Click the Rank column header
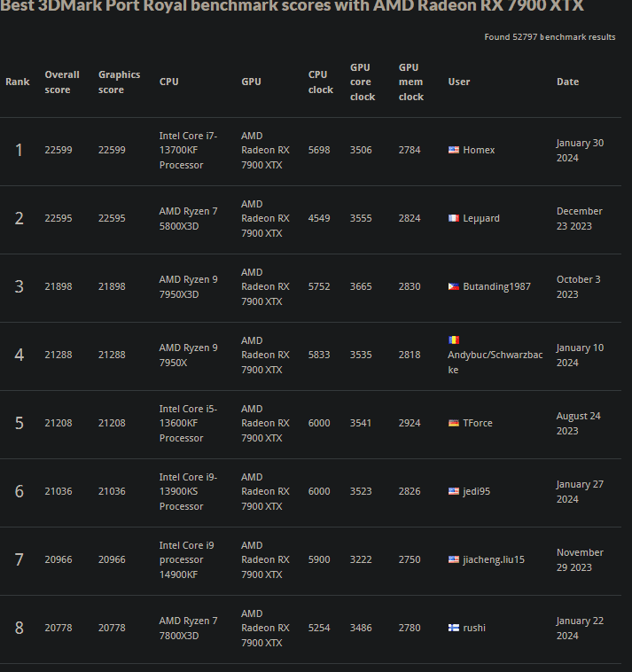Screen dimensions: 632x672 (17, 82)
